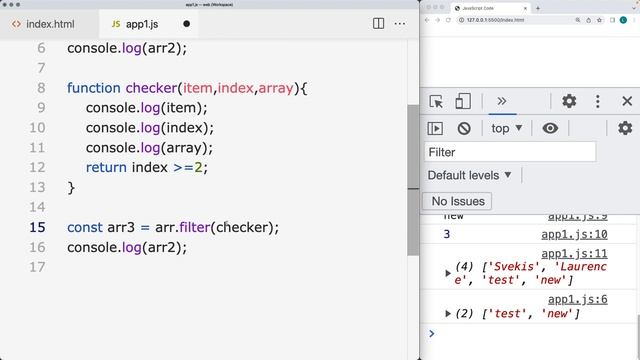The image size is (640, 360).
Task: Open the browser profile avatar
Action: [623, 20]
